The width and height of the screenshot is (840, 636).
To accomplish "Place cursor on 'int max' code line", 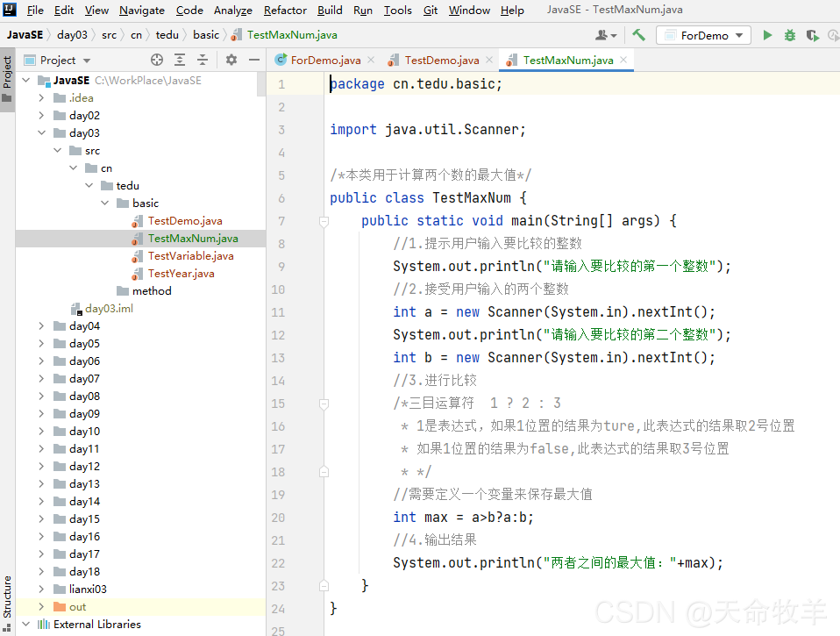I will pos(463,518).
